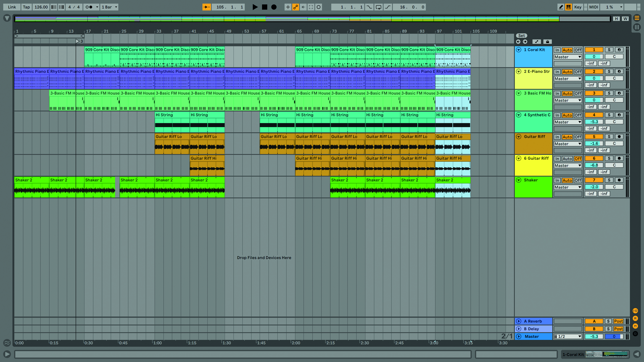Image resolution: width=644 pixels, height=362 pixels.
Task: Click the Set locator button
Action: point(521,36)
